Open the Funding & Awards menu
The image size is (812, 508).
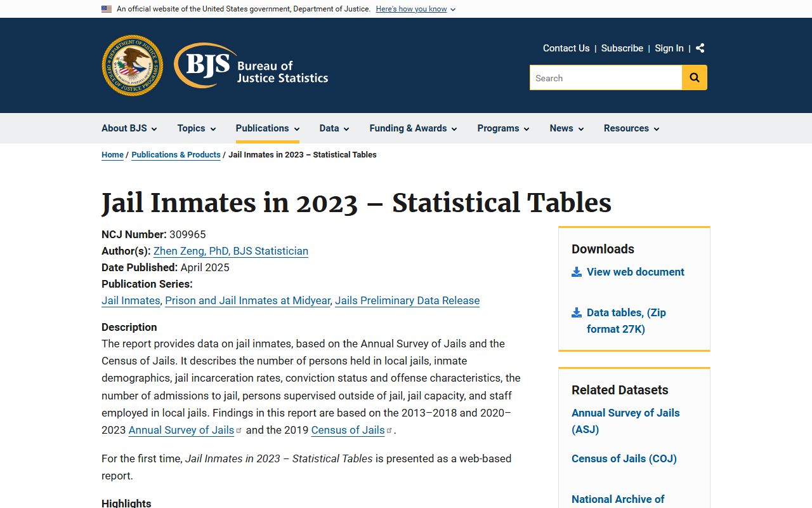pyautogui.click(x=414, y=128)
